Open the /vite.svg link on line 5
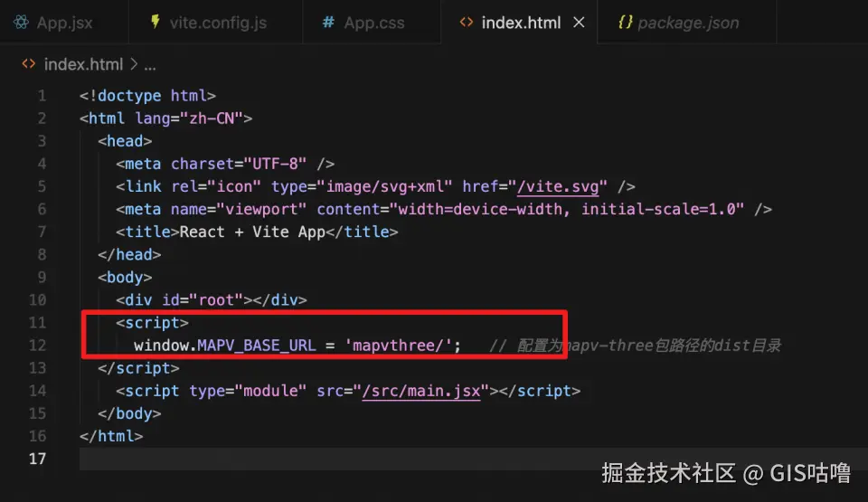Screen dimensions: 868x502 (558, 186)
